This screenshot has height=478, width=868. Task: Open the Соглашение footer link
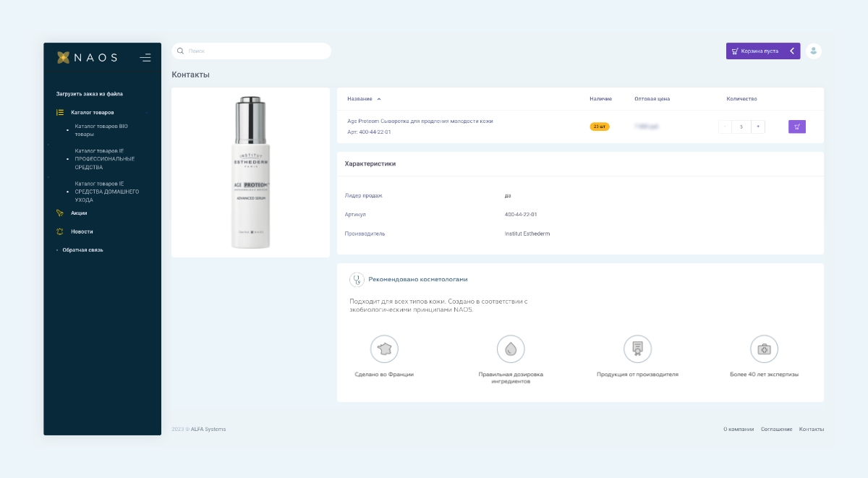click(777, 430)
